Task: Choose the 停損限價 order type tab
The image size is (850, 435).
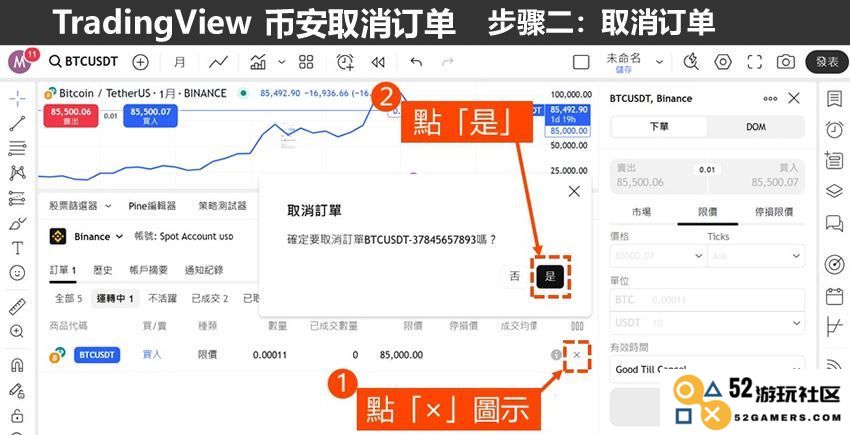Action: 772,212
